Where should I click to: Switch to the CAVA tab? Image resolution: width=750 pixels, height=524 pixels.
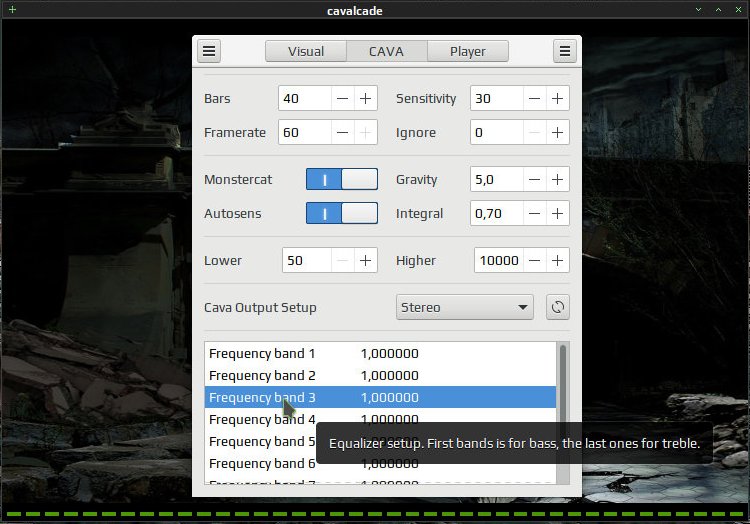pyautogui.click(x=386, y=51)
